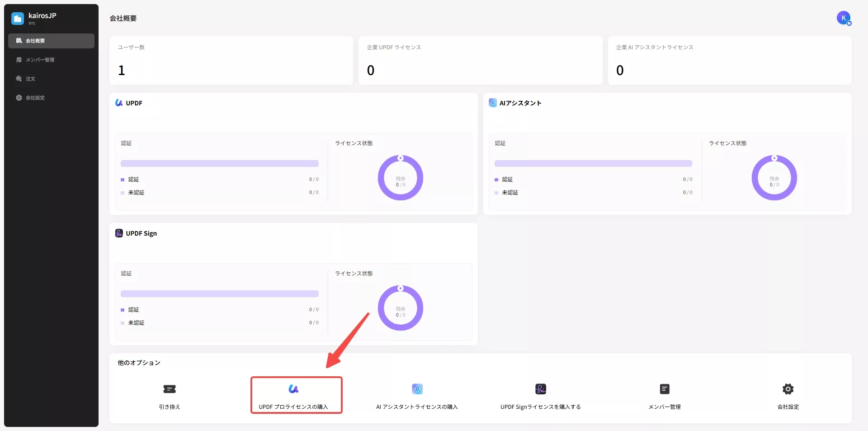The height and width of the screenshot is (431, 868).
Task: Click the 会社概要 page heading
Action: tap(123, 19)
